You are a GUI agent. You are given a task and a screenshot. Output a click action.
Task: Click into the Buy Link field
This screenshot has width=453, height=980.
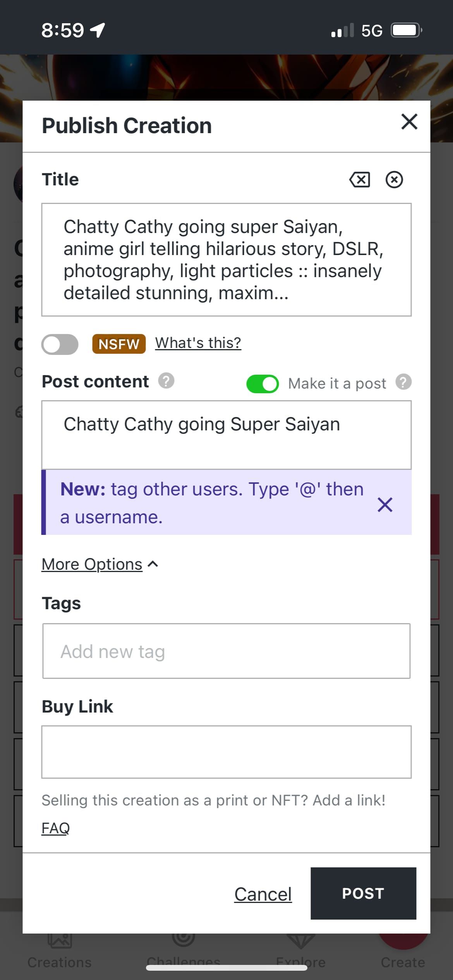coord(226,752)
